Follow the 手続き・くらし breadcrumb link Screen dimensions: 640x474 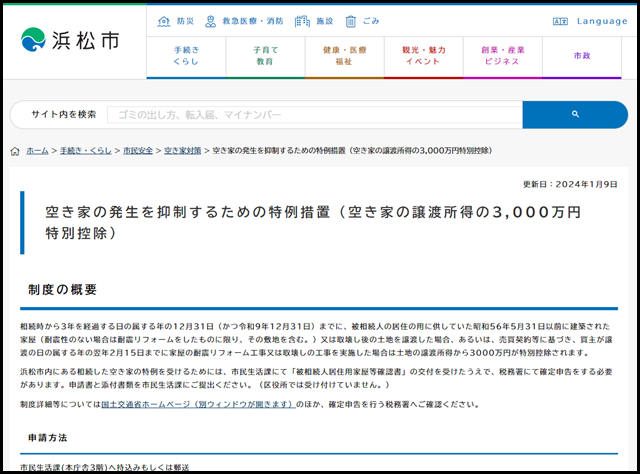(x=86, y=150)
